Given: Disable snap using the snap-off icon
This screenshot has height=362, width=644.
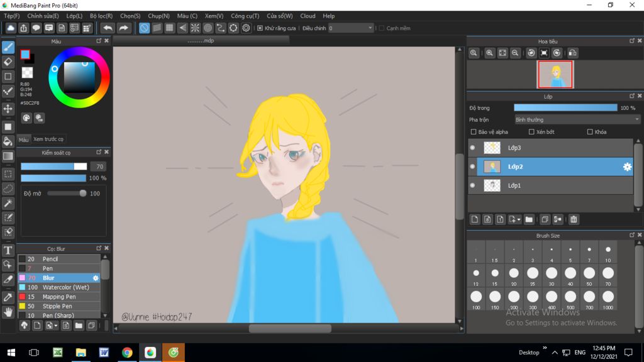Looking at the screenshot, I should (144, 28).
